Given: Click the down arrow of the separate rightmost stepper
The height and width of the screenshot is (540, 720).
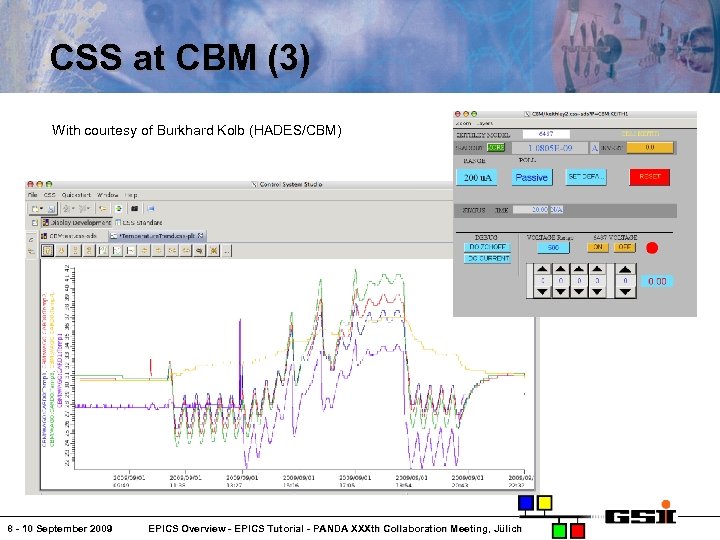Looking at the screenshot, I should [x=625, y=292].
